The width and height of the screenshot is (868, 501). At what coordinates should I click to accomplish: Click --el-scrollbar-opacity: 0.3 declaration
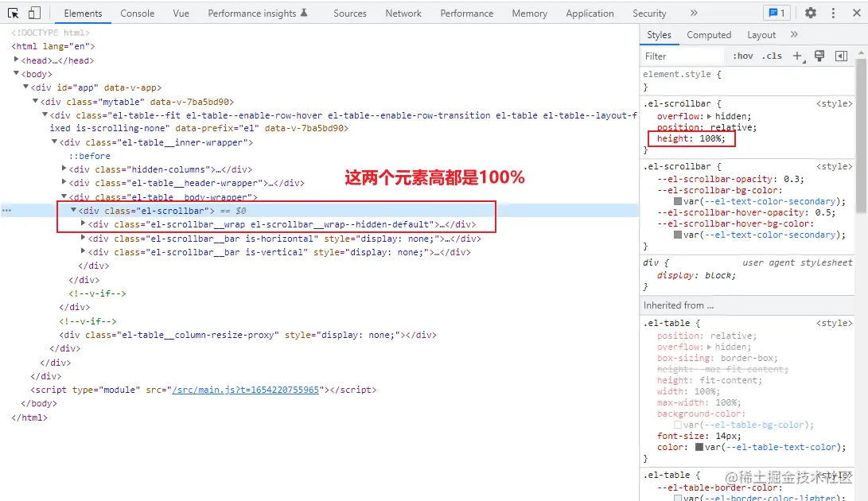730,180
